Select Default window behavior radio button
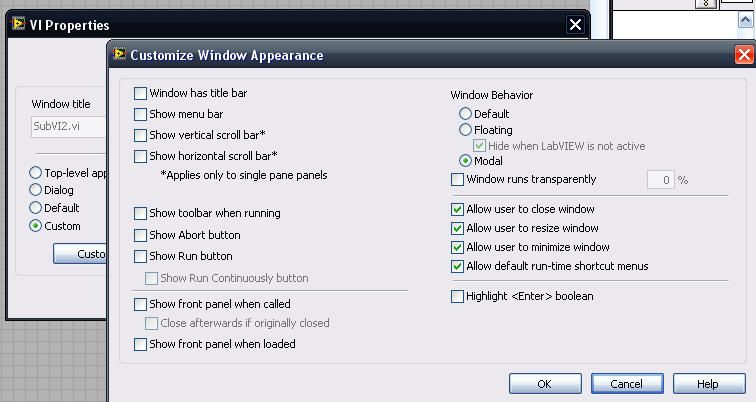This screenshot has width=756, height=402. (466, 114)
